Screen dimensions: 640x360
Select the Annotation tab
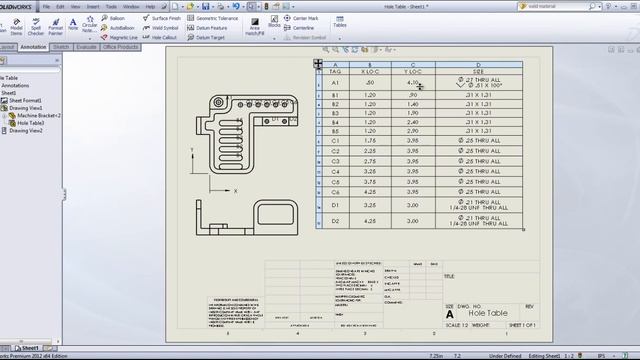[33, 47]
